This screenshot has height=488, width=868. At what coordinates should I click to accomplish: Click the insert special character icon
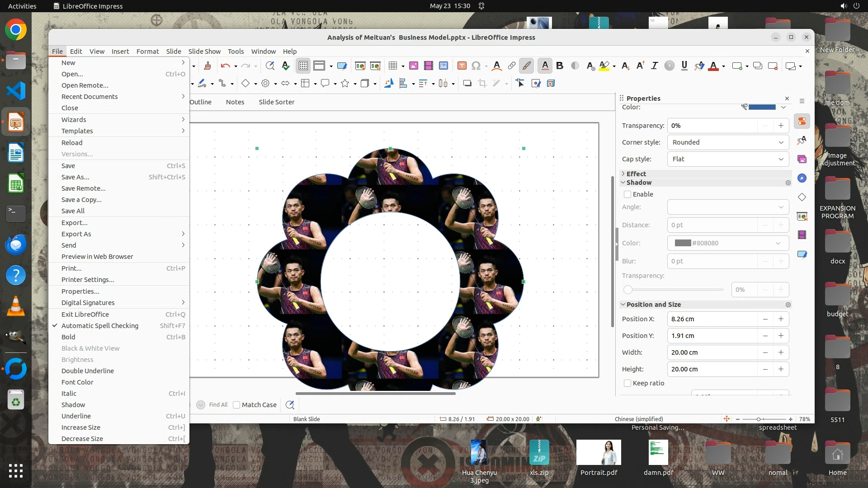point(476,66)
